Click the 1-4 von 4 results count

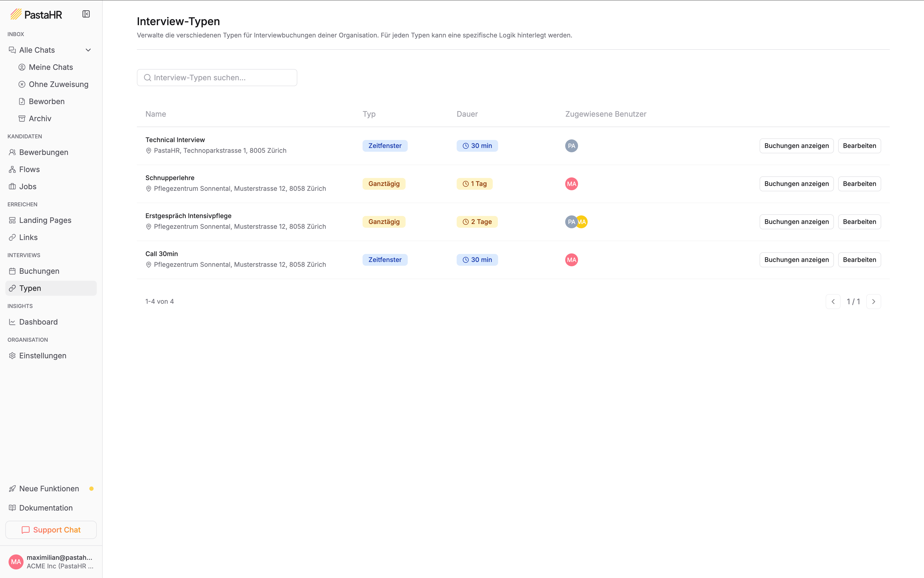point(160,302)
